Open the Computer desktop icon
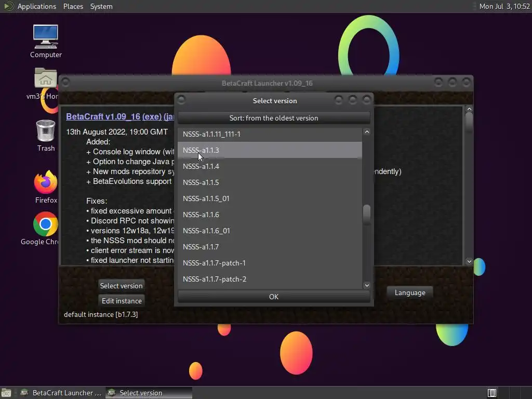 (x=46, y=41)
